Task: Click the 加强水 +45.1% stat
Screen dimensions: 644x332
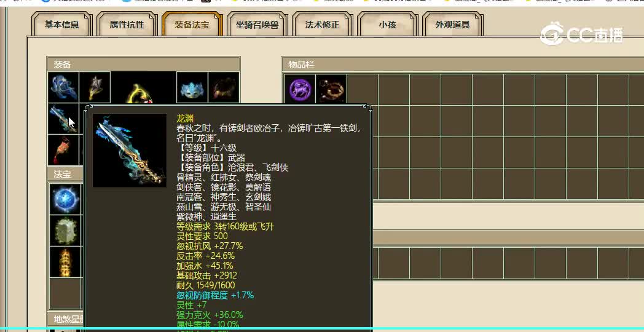Action: 205,266
